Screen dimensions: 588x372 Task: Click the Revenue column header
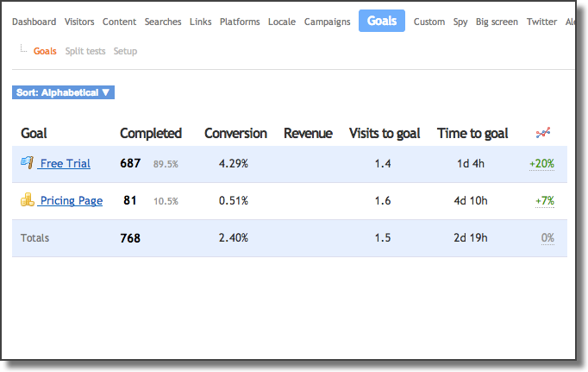pos(308,133)
